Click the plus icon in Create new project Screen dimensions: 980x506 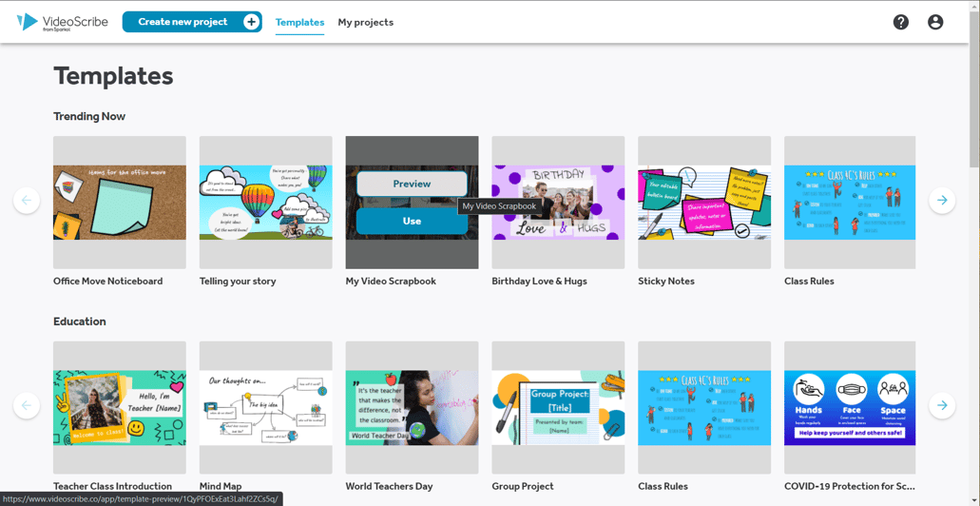[251, 22]
